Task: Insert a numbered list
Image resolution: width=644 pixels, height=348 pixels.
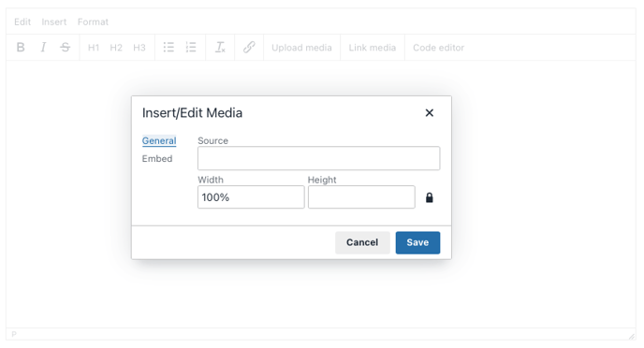Action: coord(191,48)
